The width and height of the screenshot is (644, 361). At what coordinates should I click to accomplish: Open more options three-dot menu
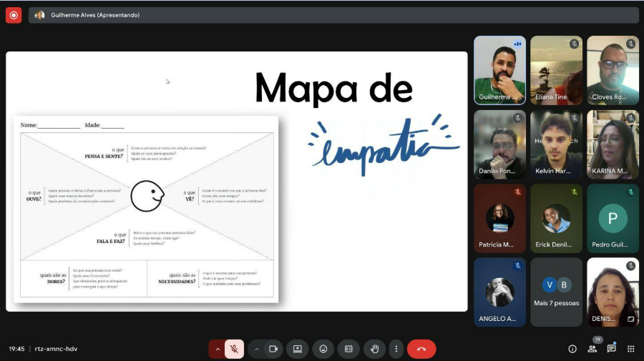pos(396,349)
